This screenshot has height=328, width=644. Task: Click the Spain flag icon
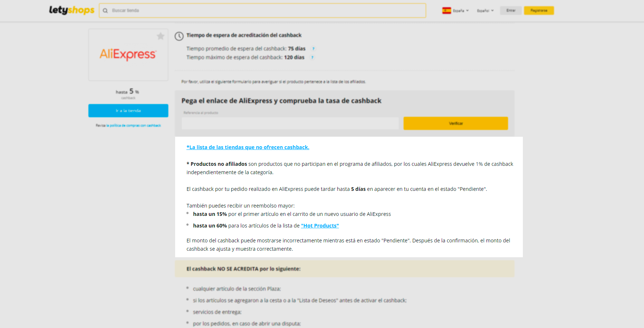(x=446, y=11)
